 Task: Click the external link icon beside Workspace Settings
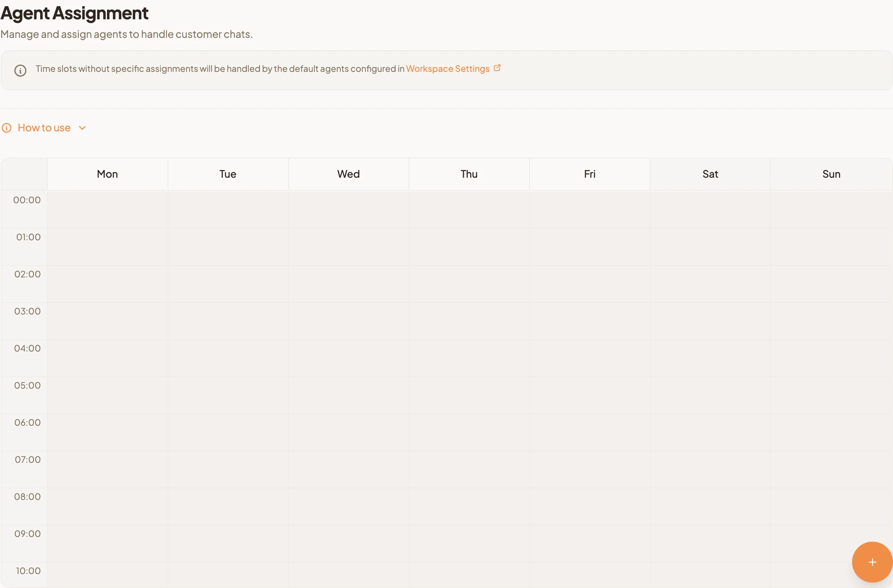(497, 68)
